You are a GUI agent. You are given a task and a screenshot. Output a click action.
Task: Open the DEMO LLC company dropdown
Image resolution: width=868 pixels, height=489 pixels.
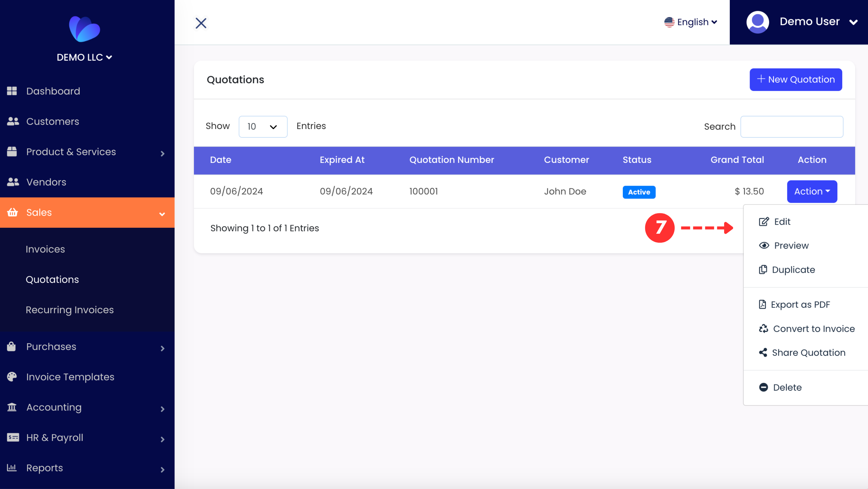[84, 57]
